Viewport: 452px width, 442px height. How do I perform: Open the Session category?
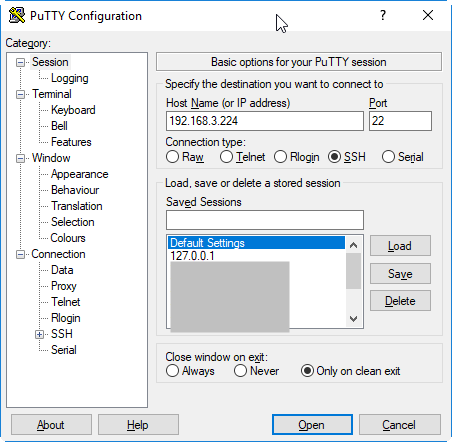pyautogui.click(x=50, y=62)
